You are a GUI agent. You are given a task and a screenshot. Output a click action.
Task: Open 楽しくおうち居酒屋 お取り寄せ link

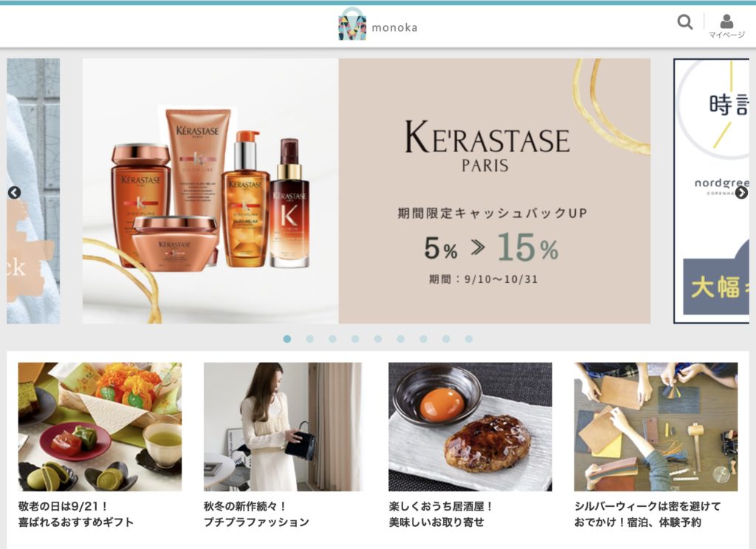[x=441, y=514]
